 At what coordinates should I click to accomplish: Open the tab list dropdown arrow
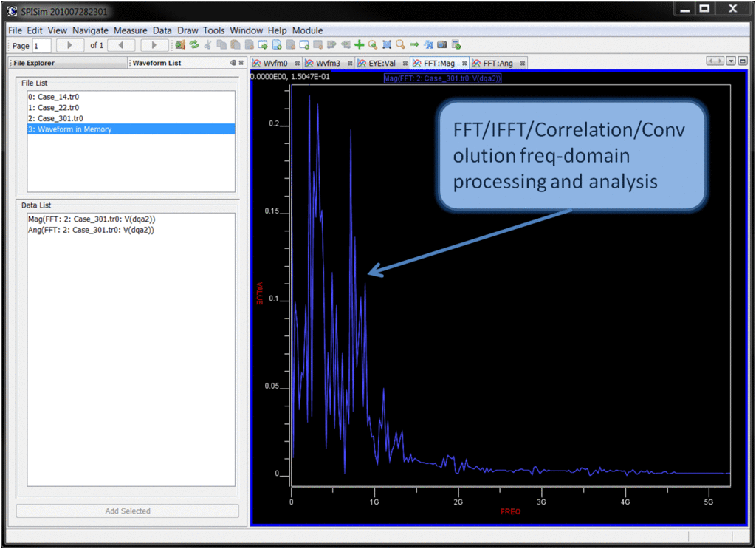[731, 61]
